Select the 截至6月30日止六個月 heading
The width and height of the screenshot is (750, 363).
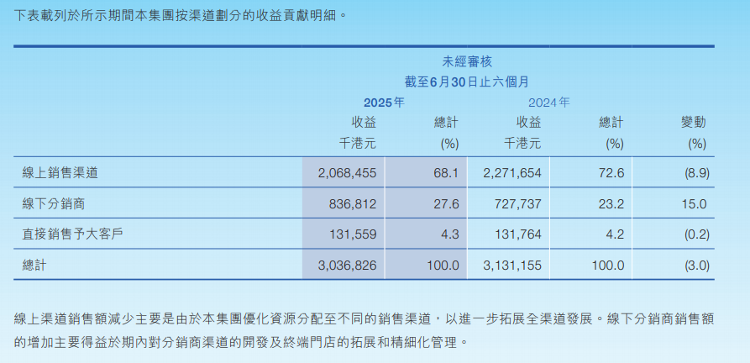point(467,82)
